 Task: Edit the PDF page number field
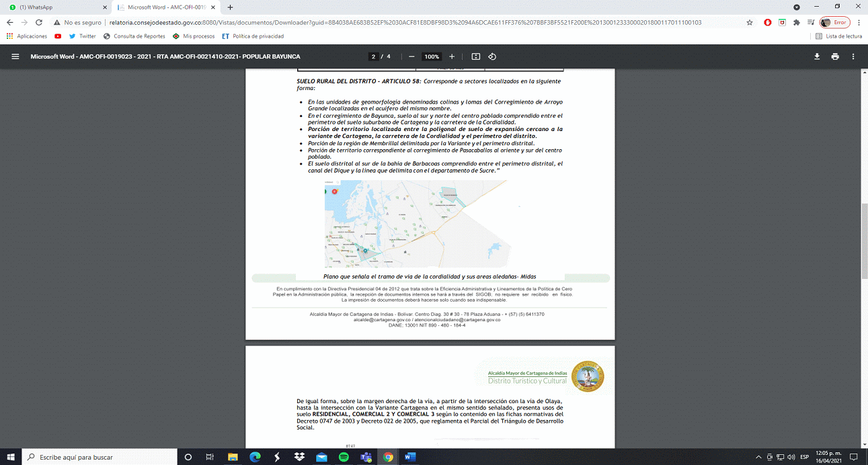point(373,56)
